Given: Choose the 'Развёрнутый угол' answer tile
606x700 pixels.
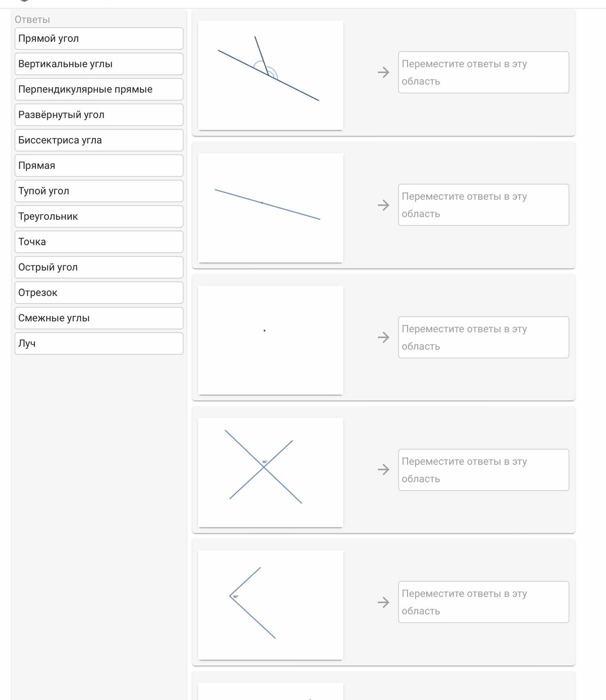Looking at the screenshot, I should point(99,115).
